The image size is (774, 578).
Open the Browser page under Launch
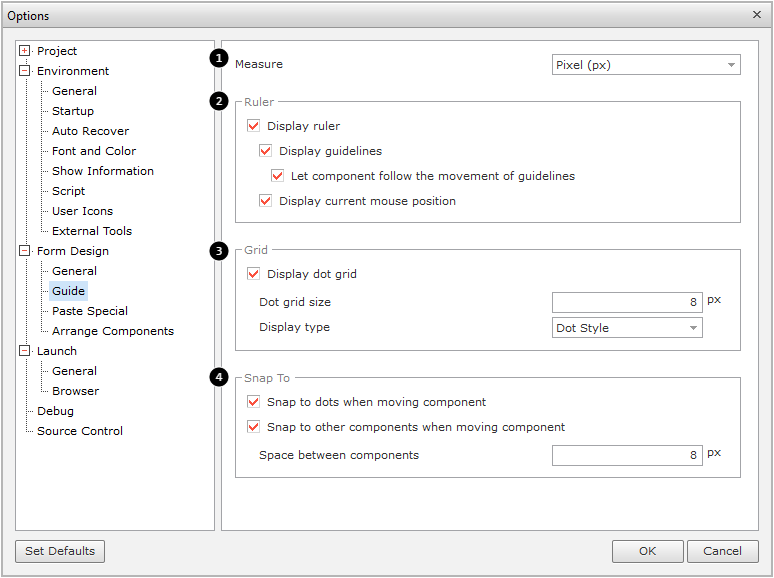(x=75, y=391)
